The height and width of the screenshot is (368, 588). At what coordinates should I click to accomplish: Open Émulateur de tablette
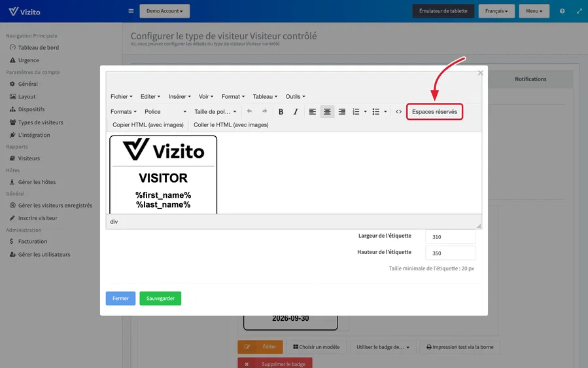[443, 11]
